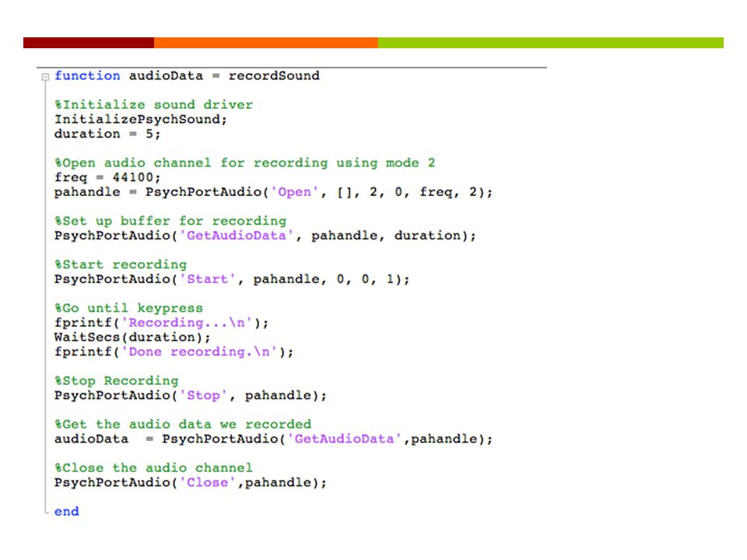This screenshot has width=747, height=560.
Task: Click 'recordSound' in the function declaration
Action: point(274,75)
